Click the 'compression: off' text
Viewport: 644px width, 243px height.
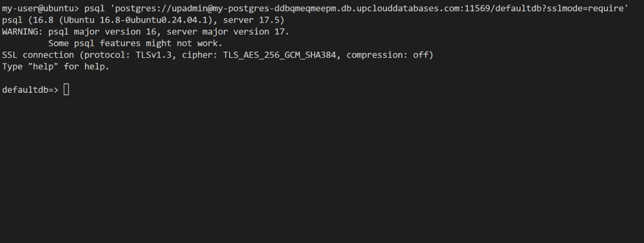[387, 55]
